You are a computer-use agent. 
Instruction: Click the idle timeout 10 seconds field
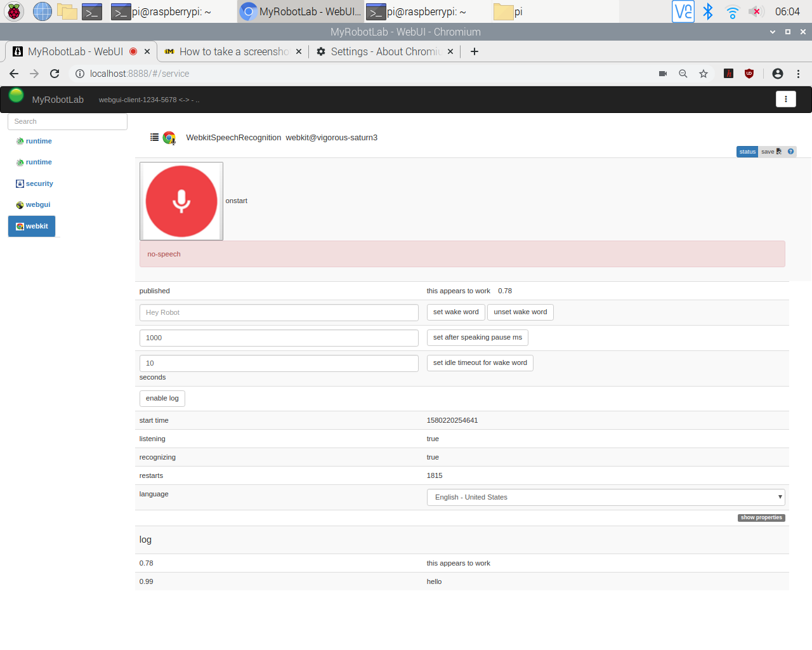point(279,363)
